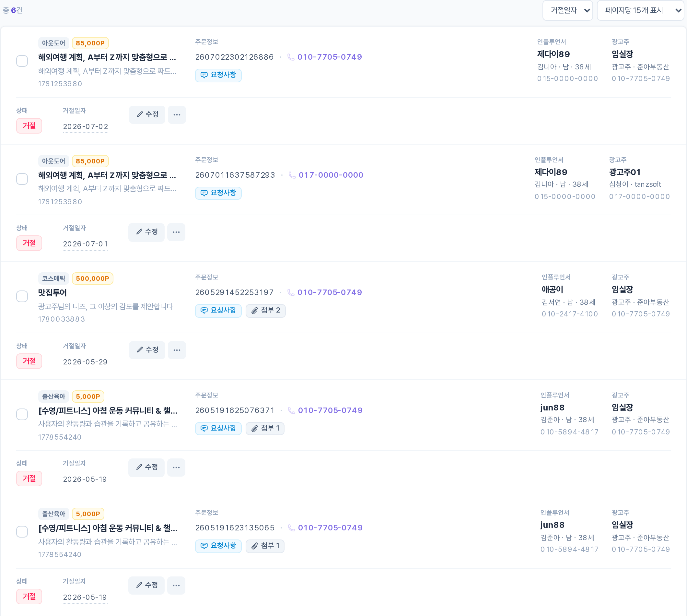687x616 pixels.
Task: Open 첨부 1 attachment for order 2605191623135065
Action: point(264,546)
